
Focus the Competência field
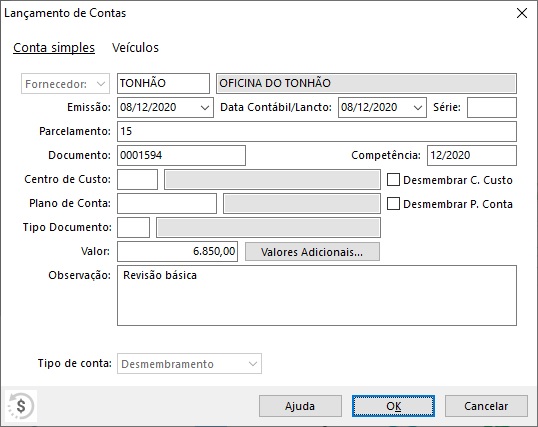click(472, 155)
